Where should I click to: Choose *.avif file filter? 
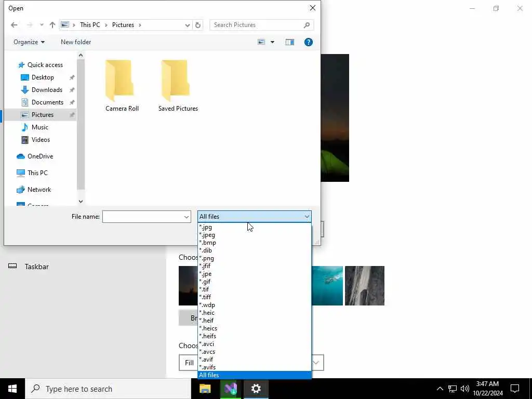254,360
